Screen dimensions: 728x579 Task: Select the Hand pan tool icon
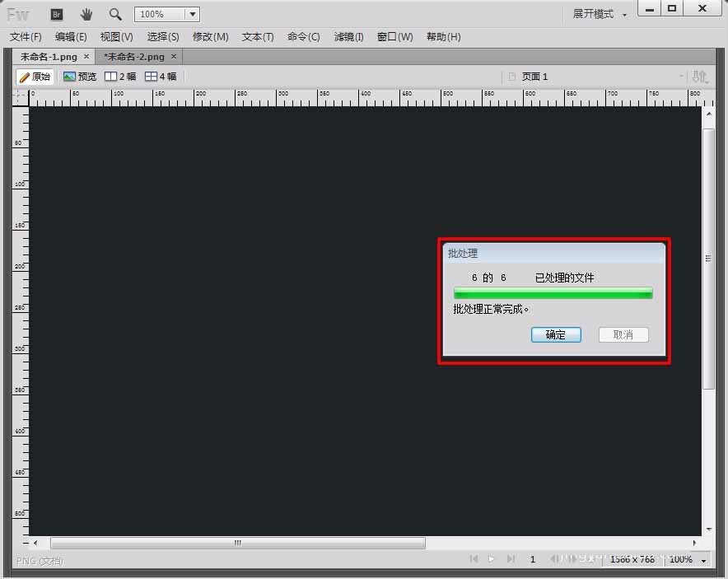pyautogui.click(x=86, y=14)
